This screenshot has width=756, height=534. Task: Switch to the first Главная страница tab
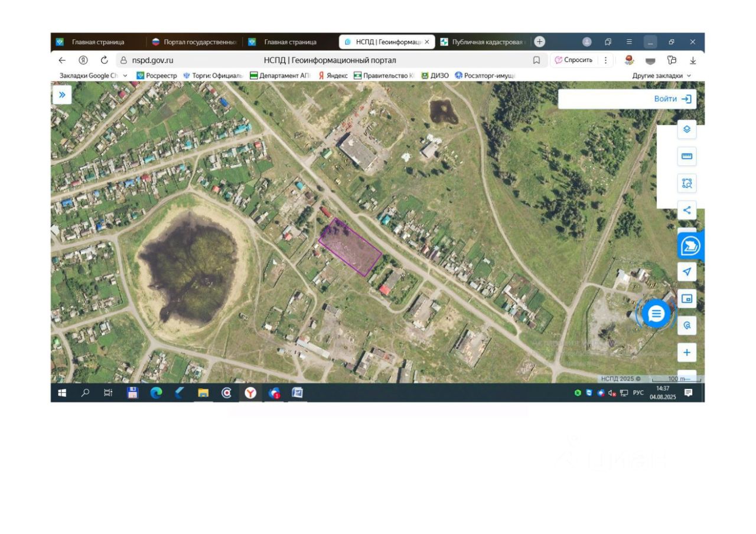(97, 42)
